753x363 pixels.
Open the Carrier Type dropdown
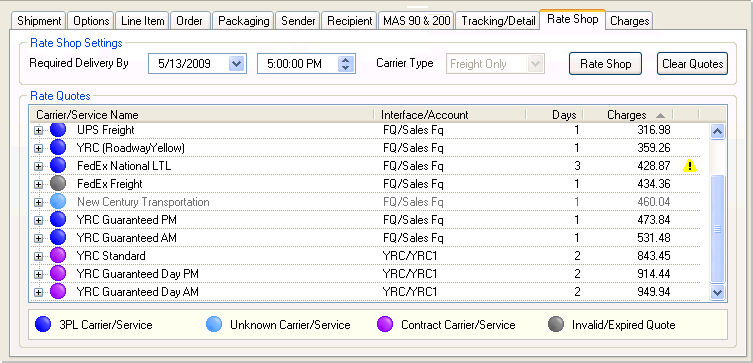click(x=535, y=64)
